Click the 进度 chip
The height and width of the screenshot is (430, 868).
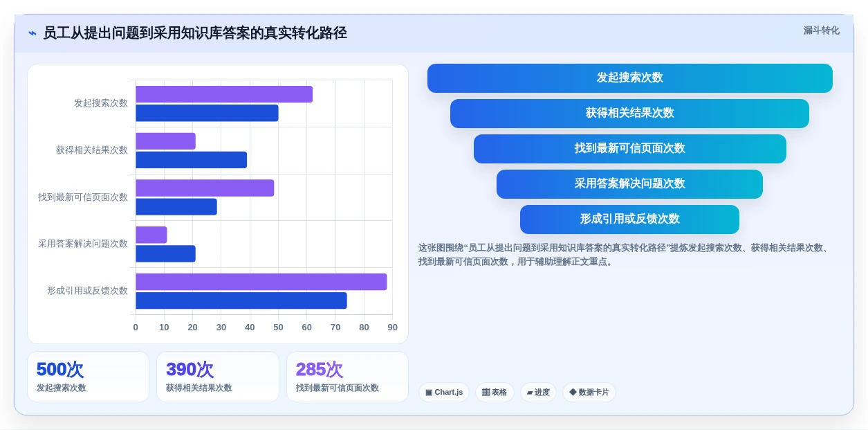tap(538, 392)
